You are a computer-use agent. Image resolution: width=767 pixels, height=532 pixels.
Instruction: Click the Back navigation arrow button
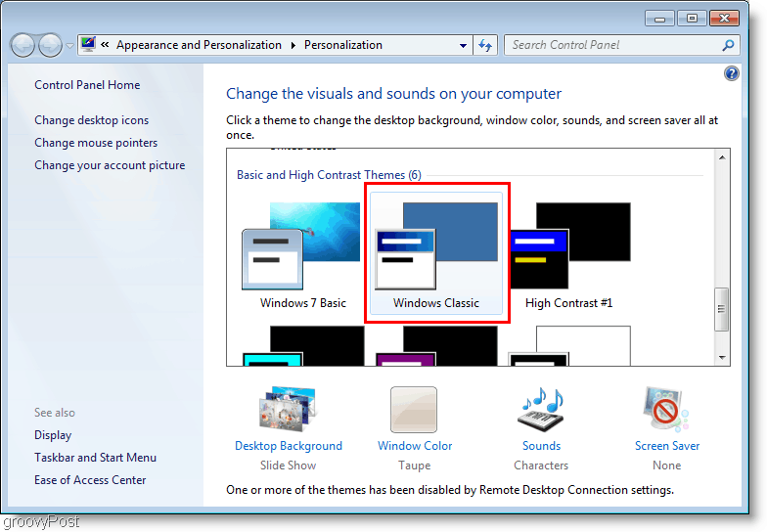click(23, 45)
